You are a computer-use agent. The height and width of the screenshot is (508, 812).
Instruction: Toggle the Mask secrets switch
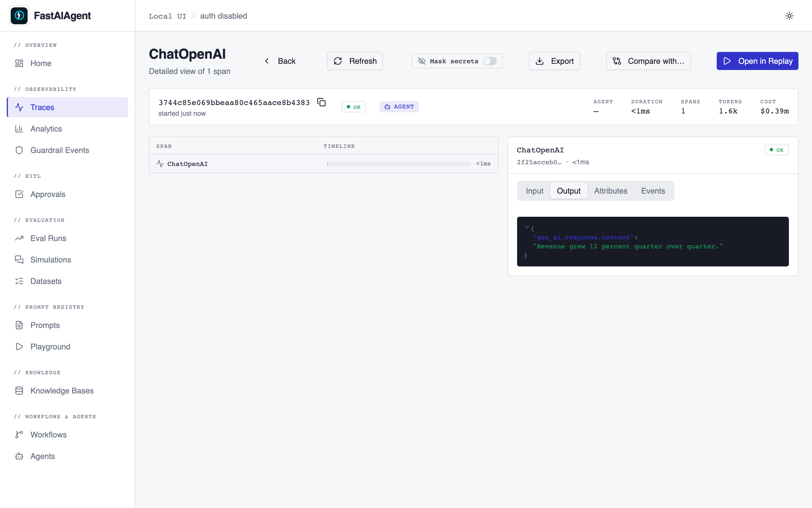490,61
